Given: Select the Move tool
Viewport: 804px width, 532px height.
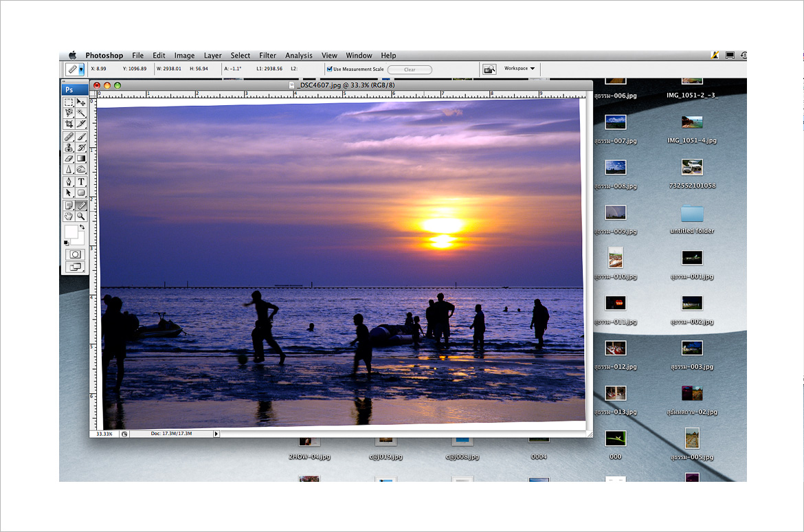Looking at the screenshot, I should [x=81, y=102].
